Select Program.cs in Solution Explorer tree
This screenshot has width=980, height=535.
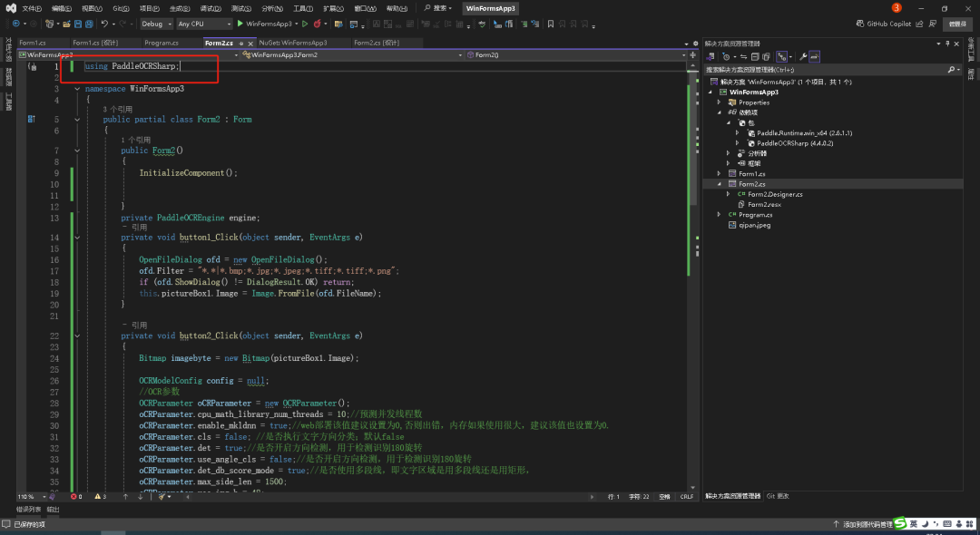[x=755, y=215]
